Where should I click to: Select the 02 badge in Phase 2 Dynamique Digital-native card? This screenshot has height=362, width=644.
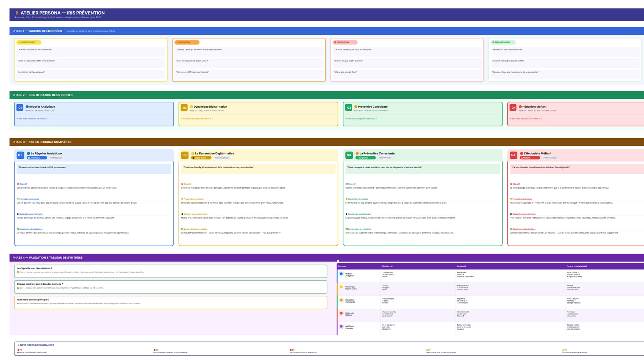point(184,108)
